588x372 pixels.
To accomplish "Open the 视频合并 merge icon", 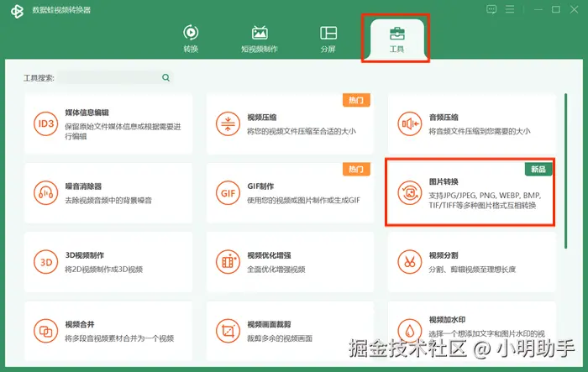I will (45, 331).
